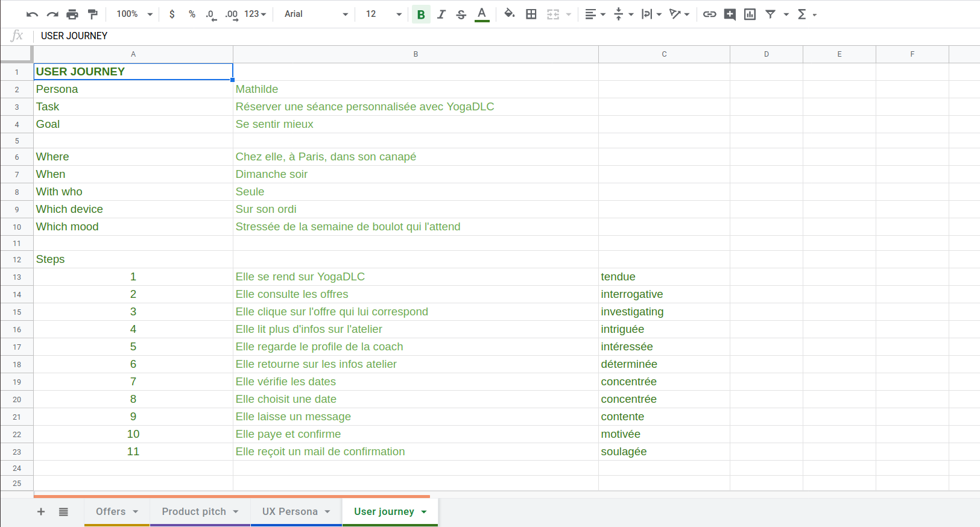
Task: Select column B header
Action: (416, 54)
